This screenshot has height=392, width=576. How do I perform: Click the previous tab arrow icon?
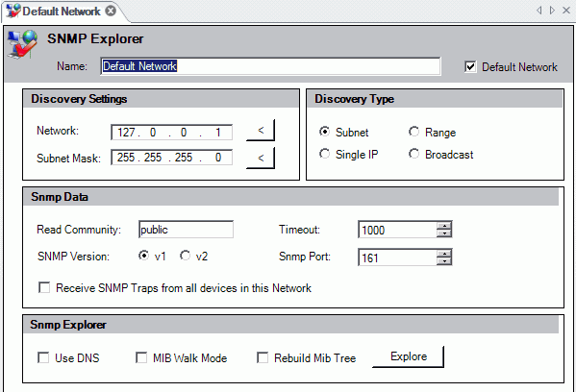click(539, 11)
